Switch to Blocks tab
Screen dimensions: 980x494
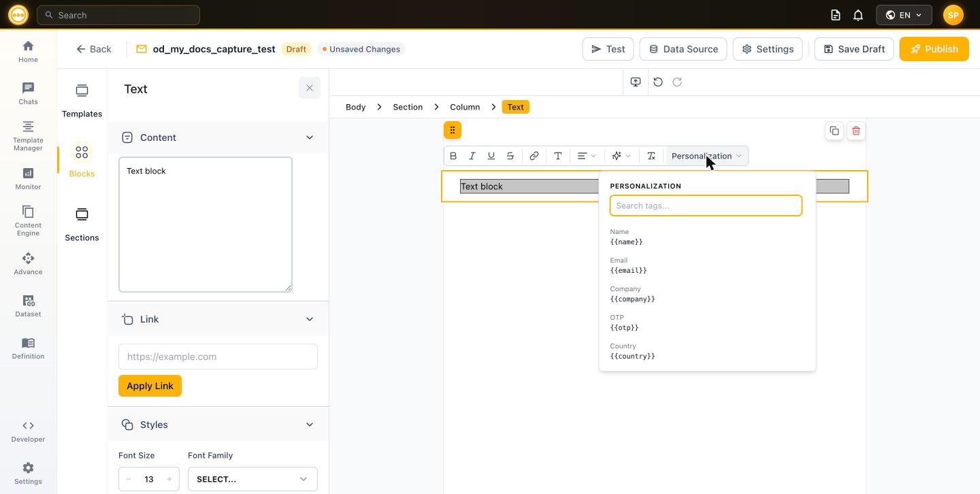tap(82, 161)
